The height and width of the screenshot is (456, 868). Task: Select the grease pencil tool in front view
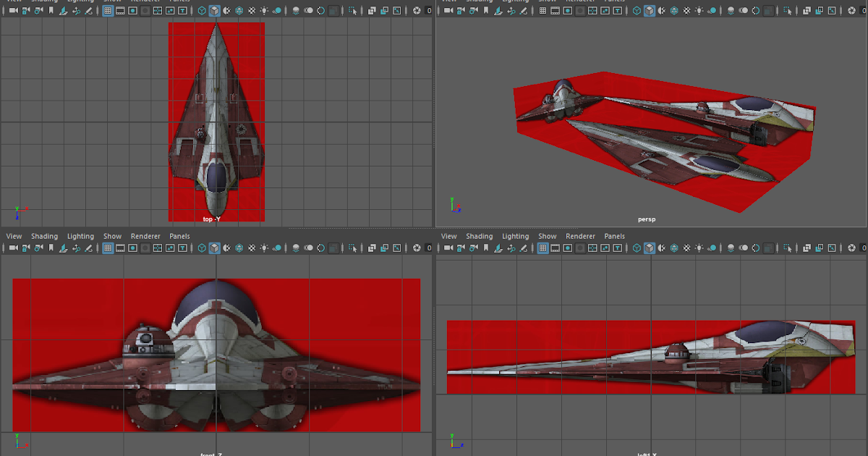[x=88, y=247]
